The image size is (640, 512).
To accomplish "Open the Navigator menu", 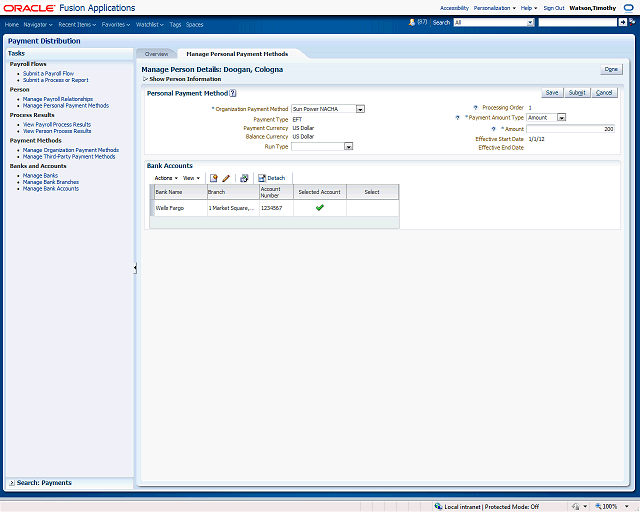I will [x=39, y=23].
